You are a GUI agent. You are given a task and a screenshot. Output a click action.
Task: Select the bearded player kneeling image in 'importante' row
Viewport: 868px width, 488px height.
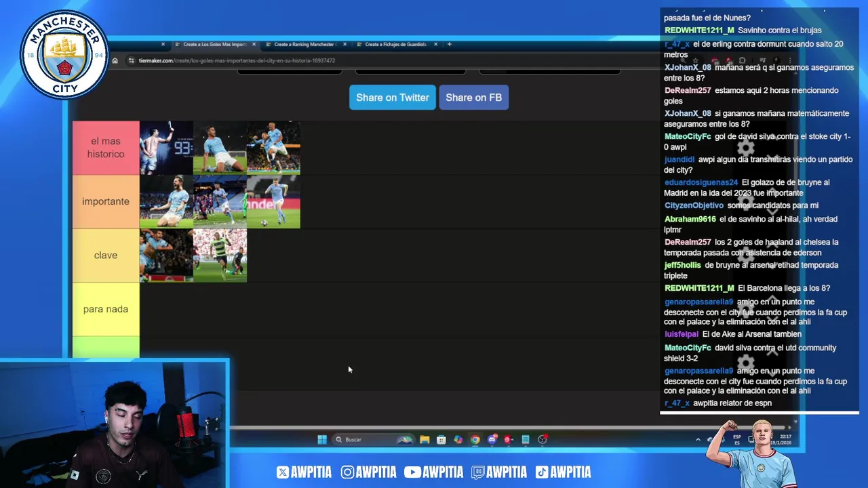[x=166, y=201]
